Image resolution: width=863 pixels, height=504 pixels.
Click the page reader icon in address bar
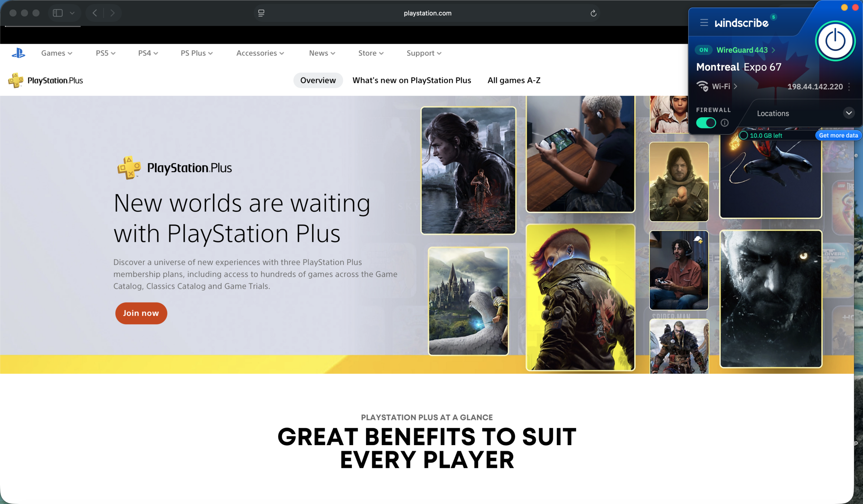tap(261, 13)
